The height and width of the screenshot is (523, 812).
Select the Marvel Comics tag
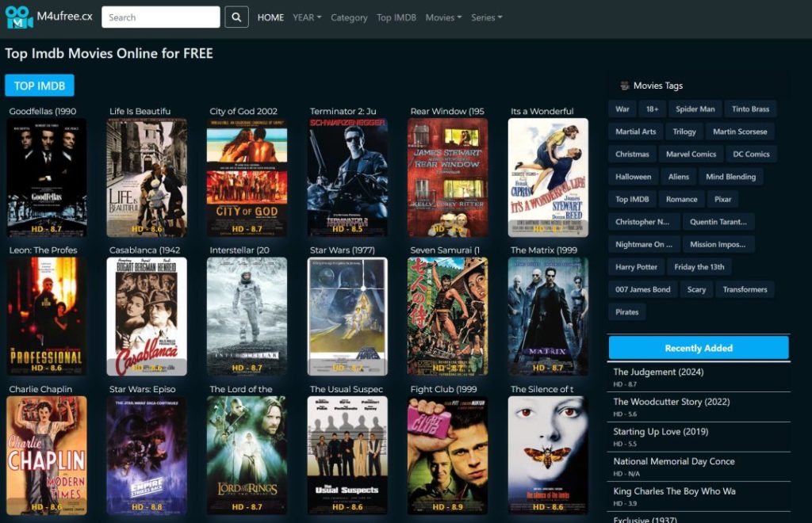point(691,155)
